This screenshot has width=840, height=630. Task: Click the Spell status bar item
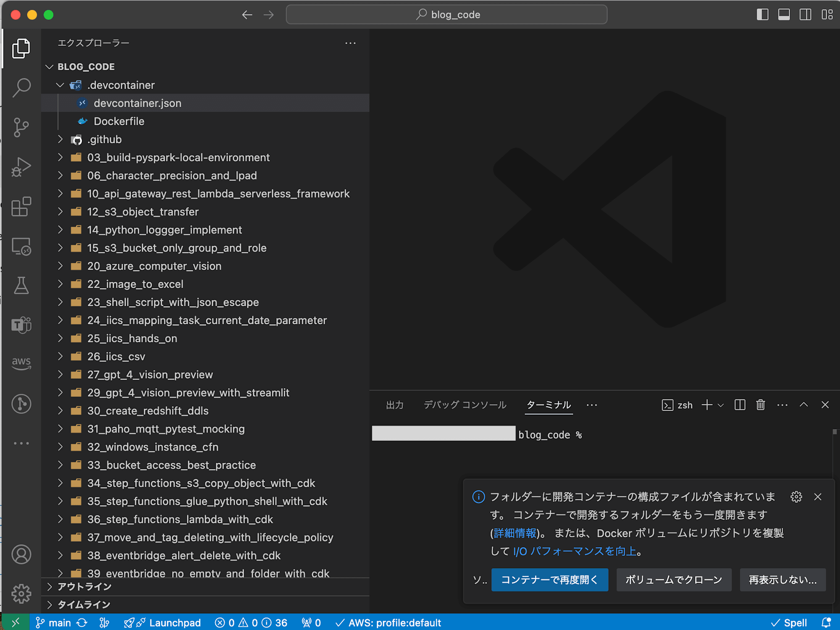click(789, 622)
